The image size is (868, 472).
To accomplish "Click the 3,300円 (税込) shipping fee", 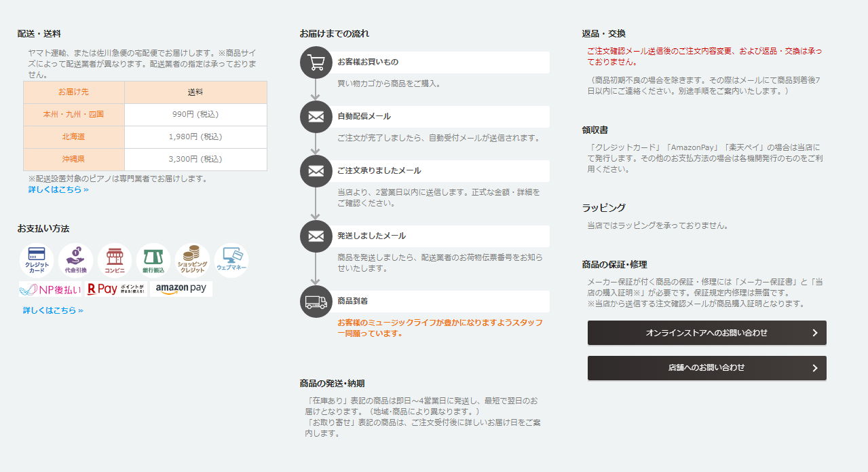I will (195, 160).
